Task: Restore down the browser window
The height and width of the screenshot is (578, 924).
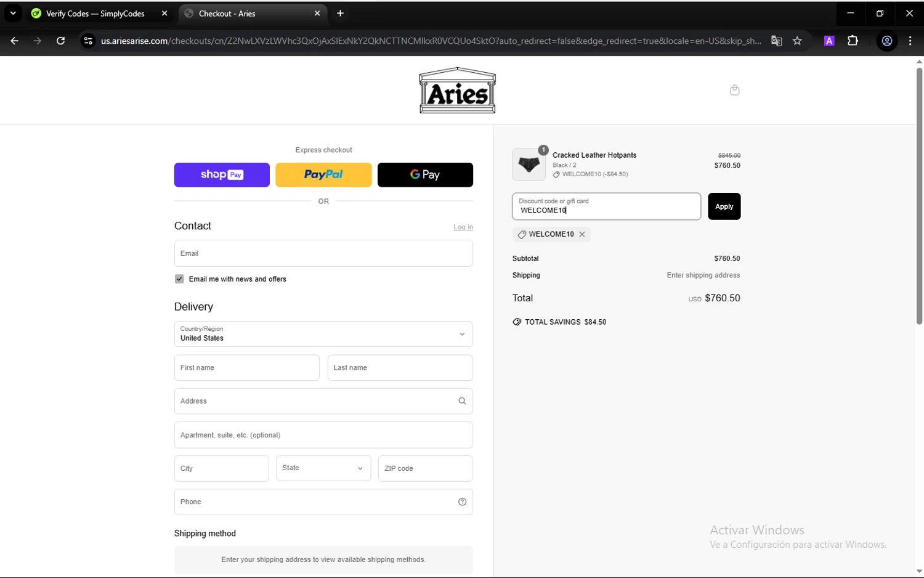Action: [x=880, y=13]
